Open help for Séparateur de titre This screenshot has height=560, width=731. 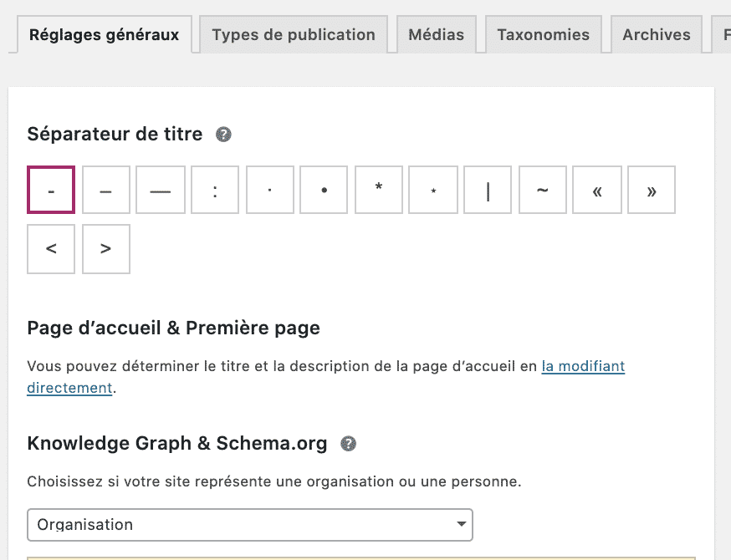point(222,134)
